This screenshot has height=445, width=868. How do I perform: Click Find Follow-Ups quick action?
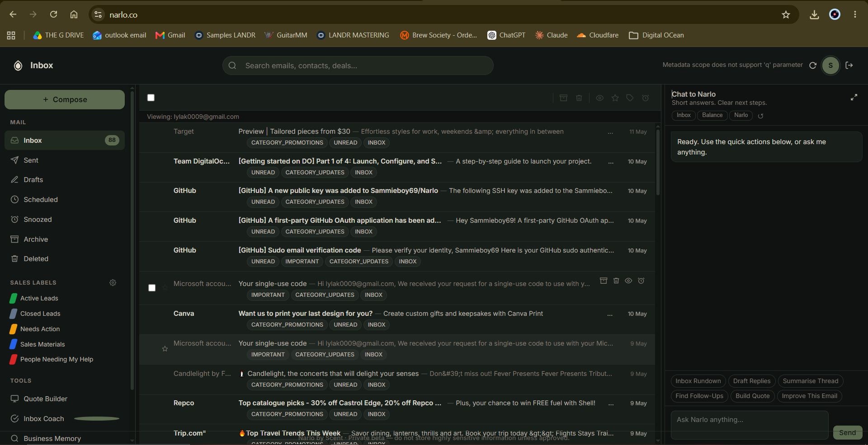(x=699, y=396)
